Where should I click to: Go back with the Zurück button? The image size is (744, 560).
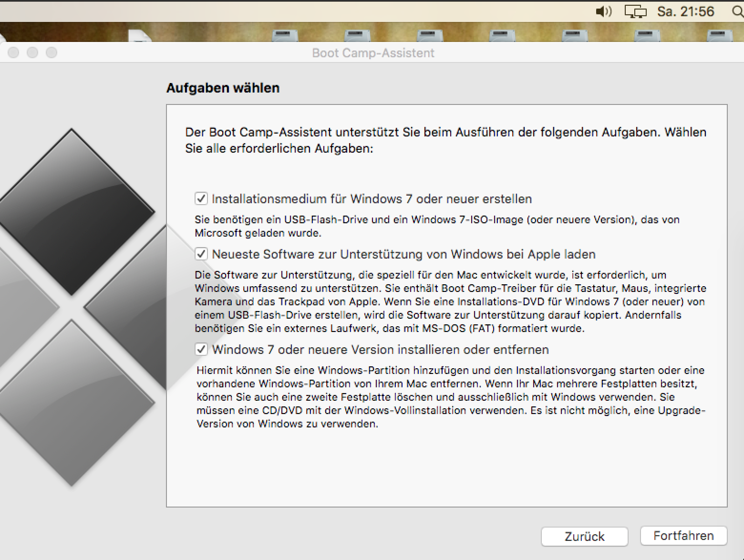(x=584, y=536)
